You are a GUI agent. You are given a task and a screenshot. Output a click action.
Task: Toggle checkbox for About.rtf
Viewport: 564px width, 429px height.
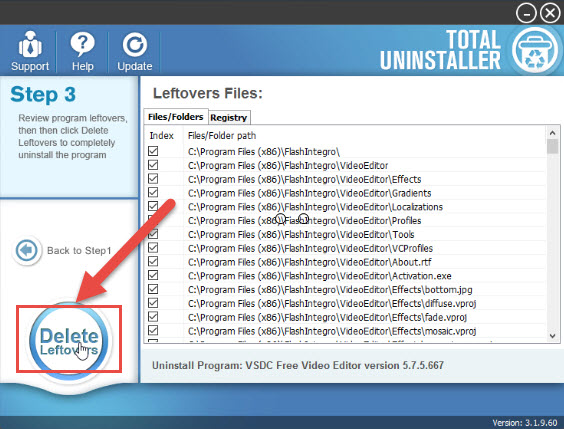coord(153,261)
